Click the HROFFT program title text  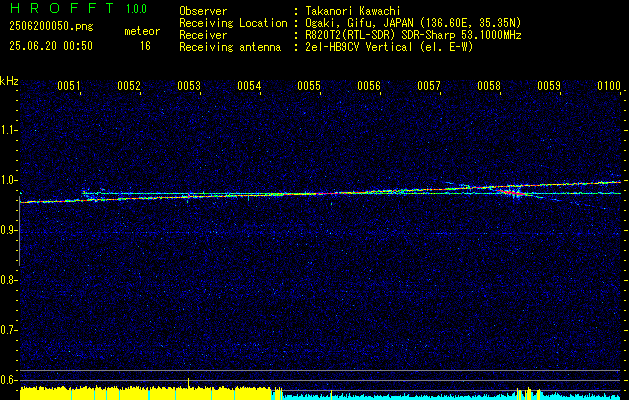(x=62, y=8)
